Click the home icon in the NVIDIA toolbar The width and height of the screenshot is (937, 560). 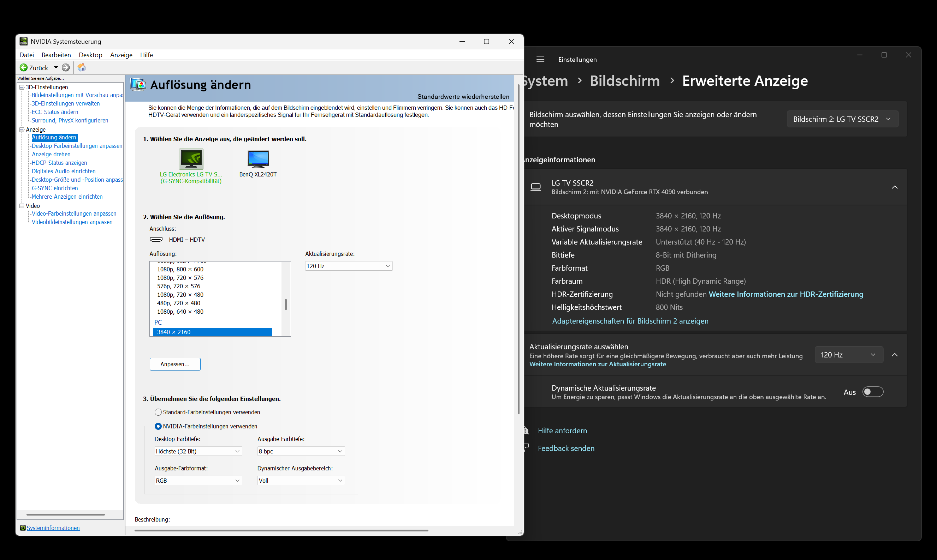click(x=82, y=67)
